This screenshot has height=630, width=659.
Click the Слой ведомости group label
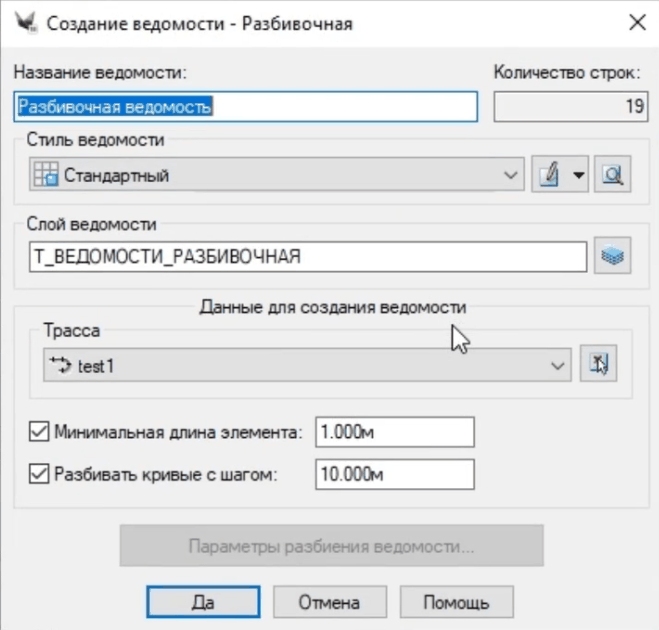[92, 224]
